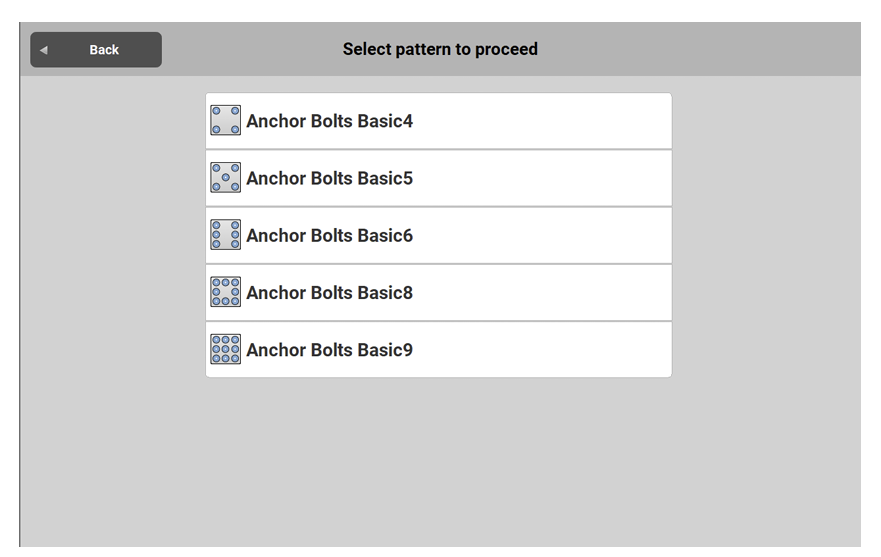Select the "Anchor Bolts Basic9" label
881x557 pixels.
pos(329,350)
